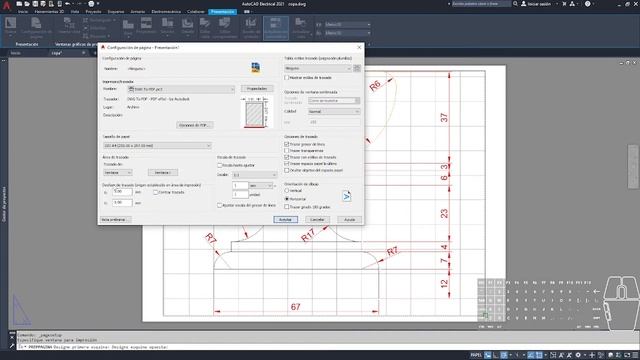Toggle Trazar espacio papel lo último checkbox
640x360 pixels.
pyautogui.click(x=287, y=164)
